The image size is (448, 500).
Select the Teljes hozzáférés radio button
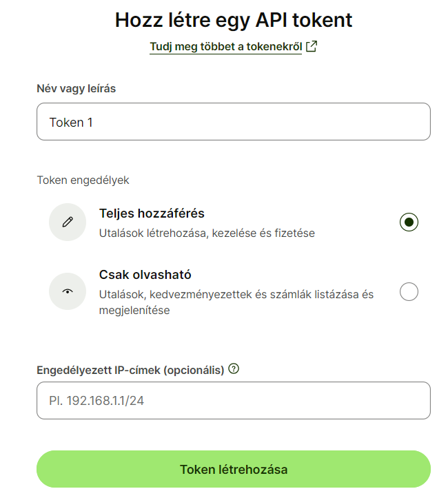[x=409, y=222]
